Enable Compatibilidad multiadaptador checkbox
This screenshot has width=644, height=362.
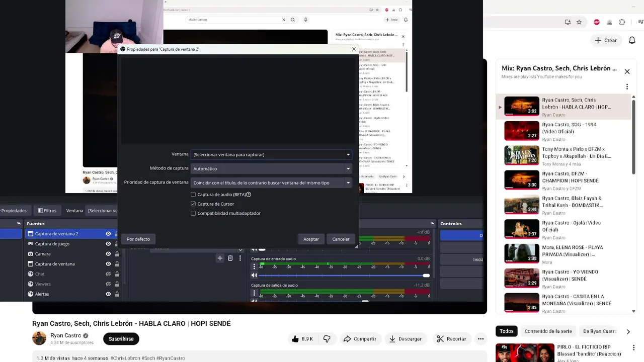click(193, 213)
